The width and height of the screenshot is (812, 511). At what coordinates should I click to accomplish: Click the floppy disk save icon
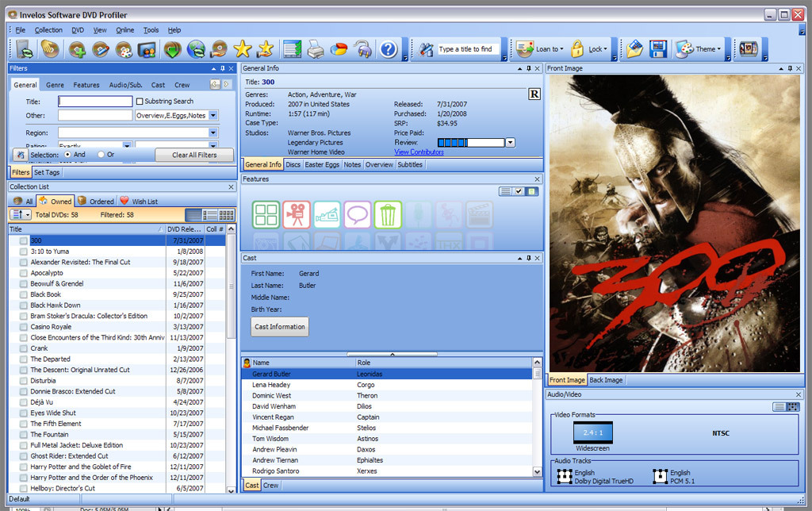point(657,49)
